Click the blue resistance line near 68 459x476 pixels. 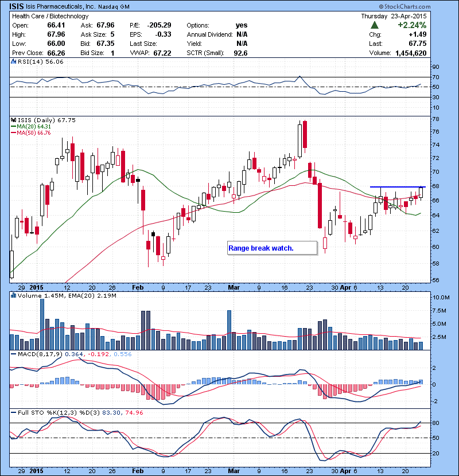point(398,187)
